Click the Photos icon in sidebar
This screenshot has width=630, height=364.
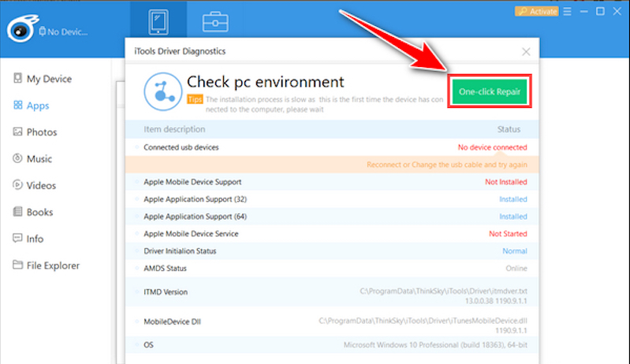click(17, 132)
